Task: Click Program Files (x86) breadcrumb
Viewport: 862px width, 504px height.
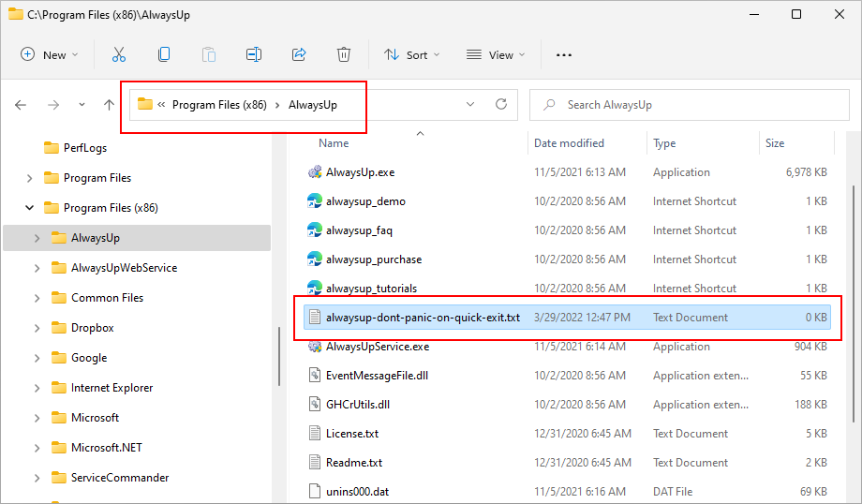Action: tap(219, 104)
